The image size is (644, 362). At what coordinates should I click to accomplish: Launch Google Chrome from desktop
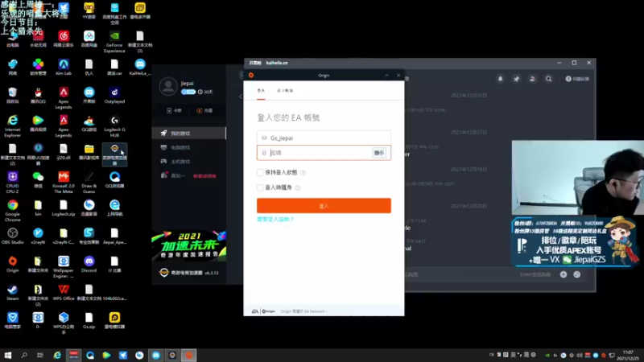pyautogui.click(x=12, y=211)
